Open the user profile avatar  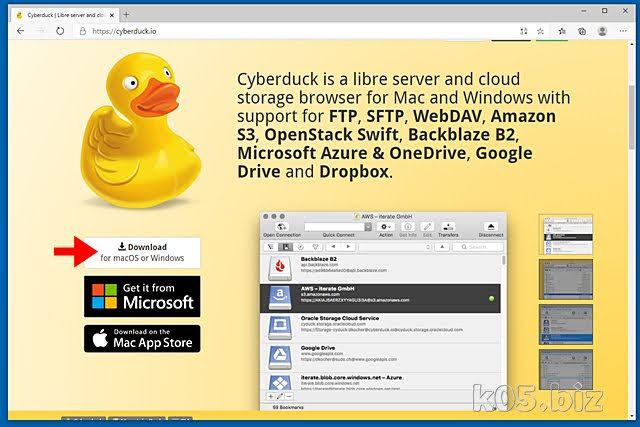602,31
